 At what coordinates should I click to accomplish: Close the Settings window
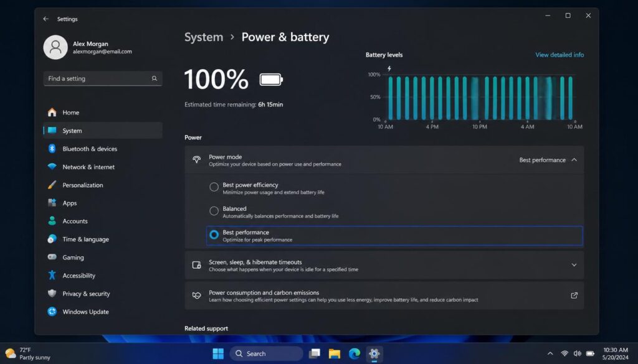(x=588, y=16)
